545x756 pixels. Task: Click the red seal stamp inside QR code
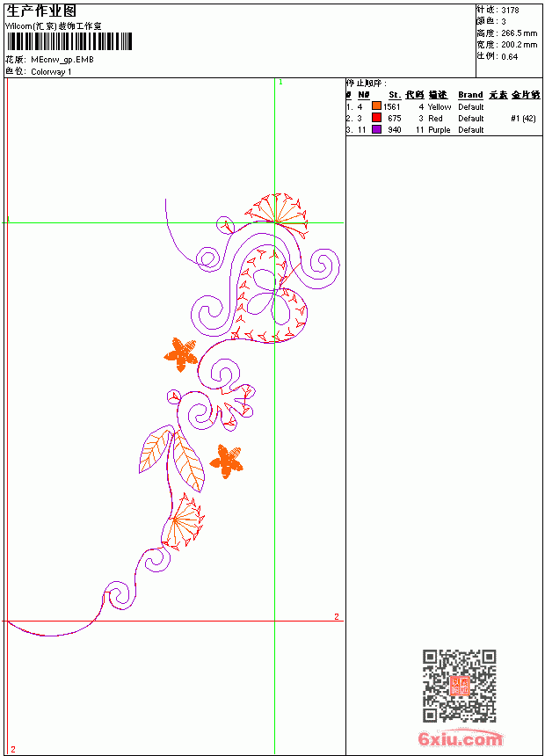coord(460,686)
